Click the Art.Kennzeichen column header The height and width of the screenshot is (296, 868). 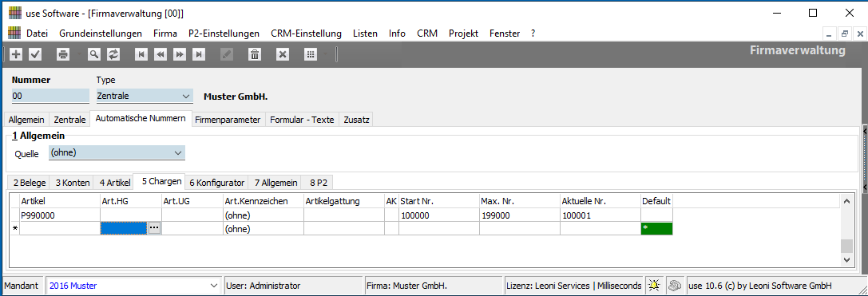[x=263, y=201]
